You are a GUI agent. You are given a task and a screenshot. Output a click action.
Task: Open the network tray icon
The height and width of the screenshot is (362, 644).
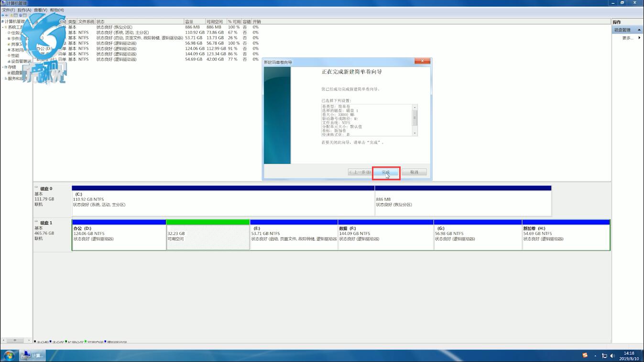(x=604, y=356)
